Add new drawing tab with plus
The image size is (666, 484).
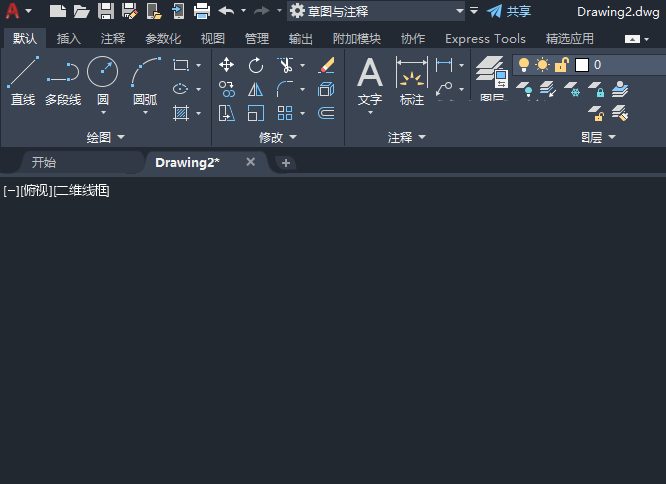coord(285,163)
